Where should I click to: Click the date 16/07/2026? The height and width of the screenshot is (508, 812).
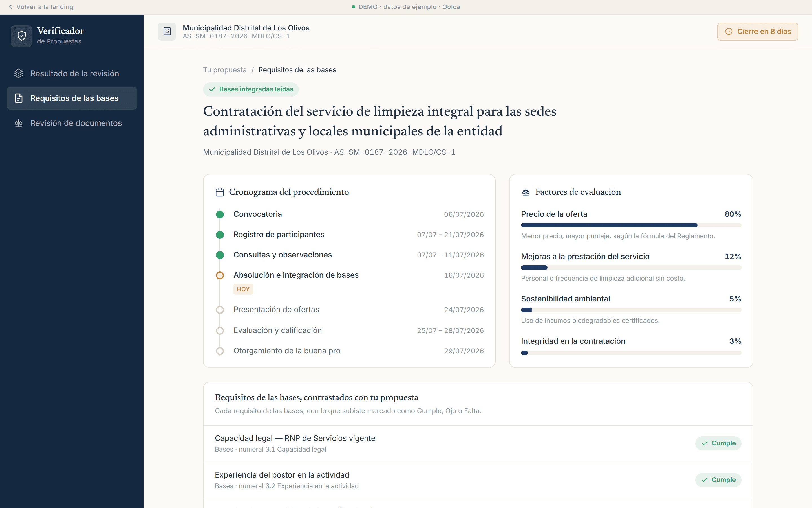pos(464,275)
